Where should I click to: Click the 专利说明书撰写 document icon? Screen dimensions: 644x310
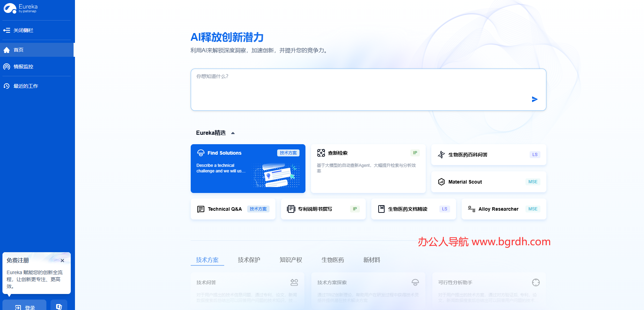[x=291, y=209]
